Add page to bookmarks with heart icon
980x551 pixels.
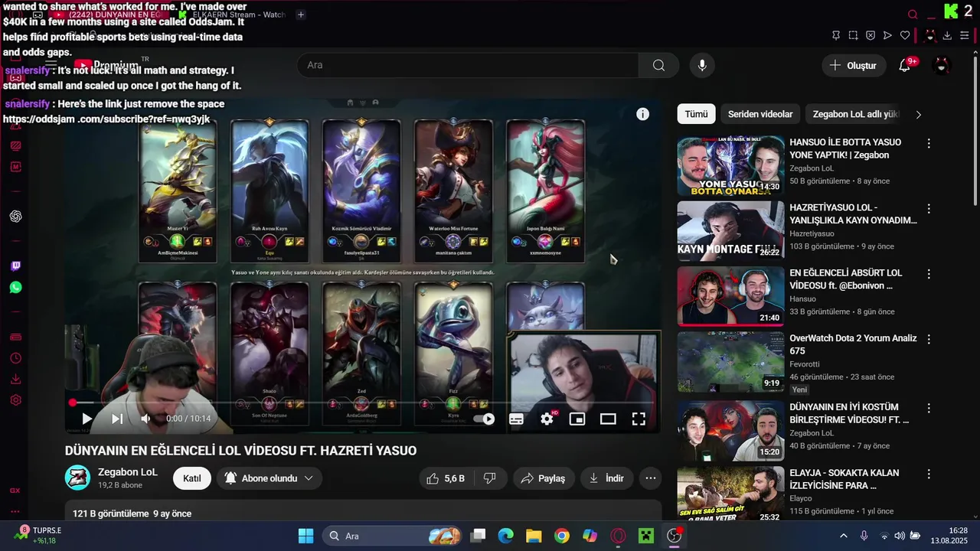[905, 35]
